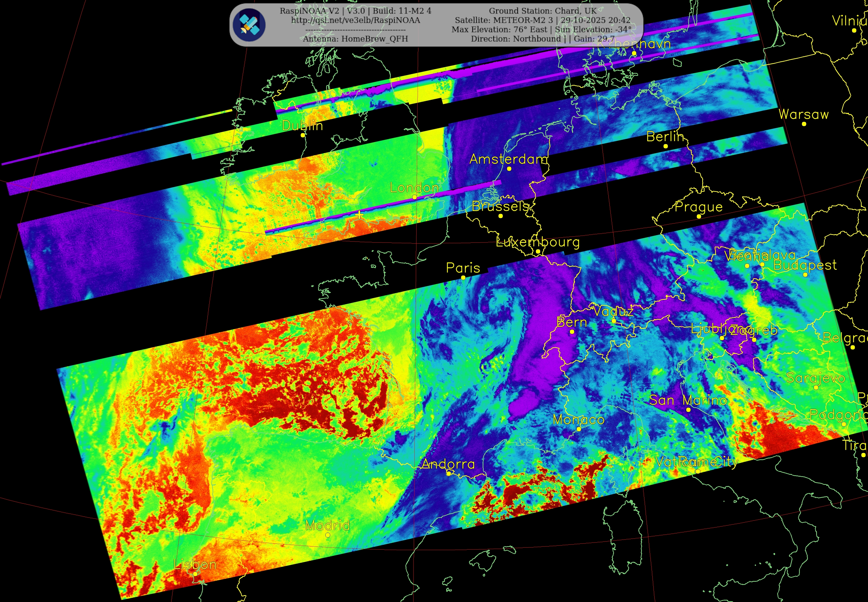This screenshot has width=868, height=602.
Task: Click the London city marker dot
Action: (414, 197)
